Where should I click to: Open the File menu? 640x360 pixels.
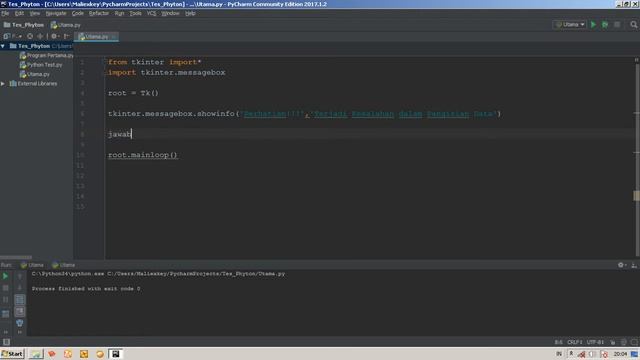[x=5, y=13]
